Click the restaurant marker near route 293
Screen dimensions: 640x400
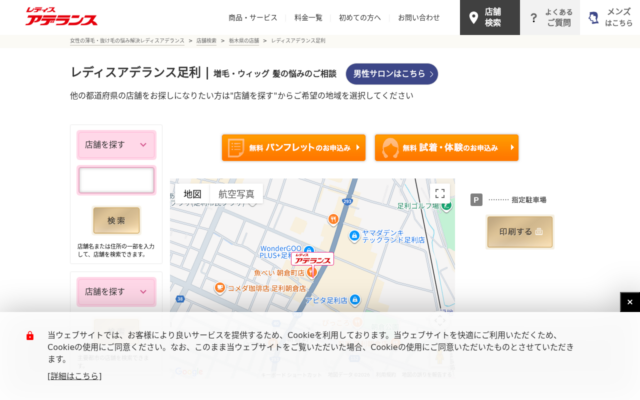tap(333, 219)
